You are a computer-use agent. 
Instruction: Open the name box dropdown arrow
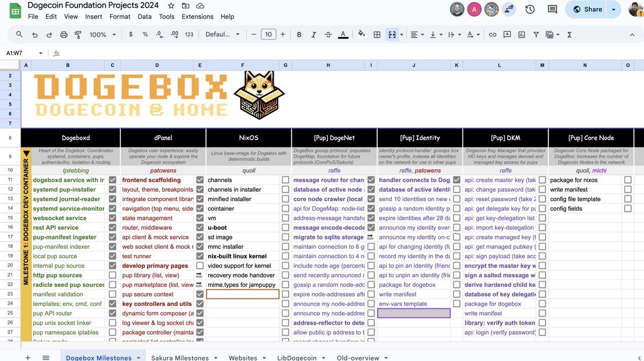click(x=41, y=53)
